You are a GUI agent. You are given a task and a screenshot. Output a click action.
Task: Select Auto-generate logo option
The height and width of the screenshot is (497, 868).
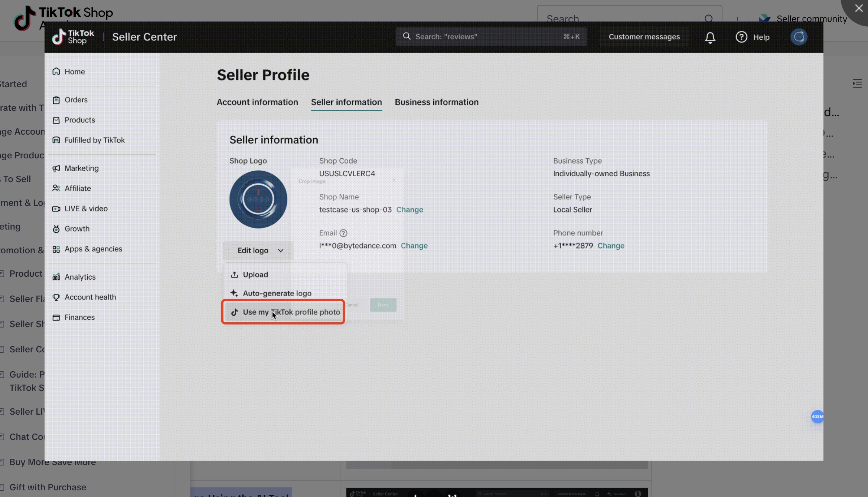click(x=277, y=293)
